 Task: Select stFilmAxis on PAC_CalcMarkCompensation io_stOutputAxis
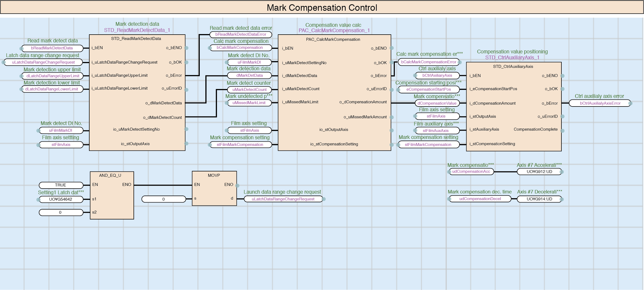(x=250, y=130)
